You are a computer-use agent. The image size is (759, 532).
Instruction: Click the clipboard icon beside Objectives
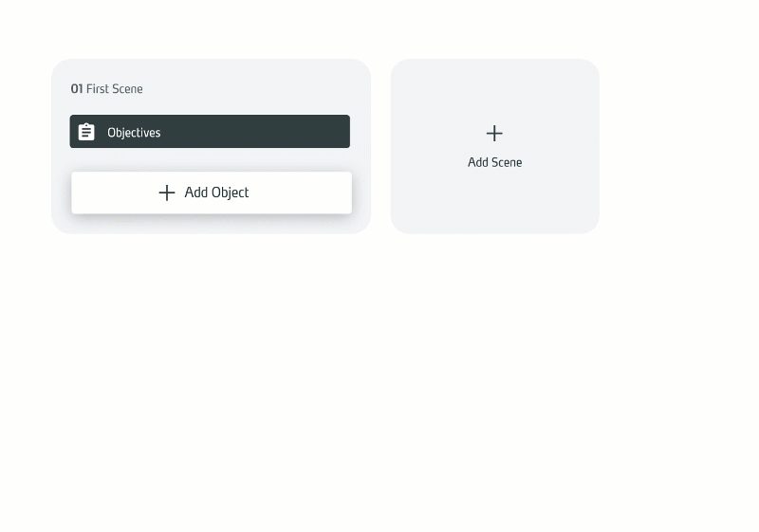tap(86, 132)
